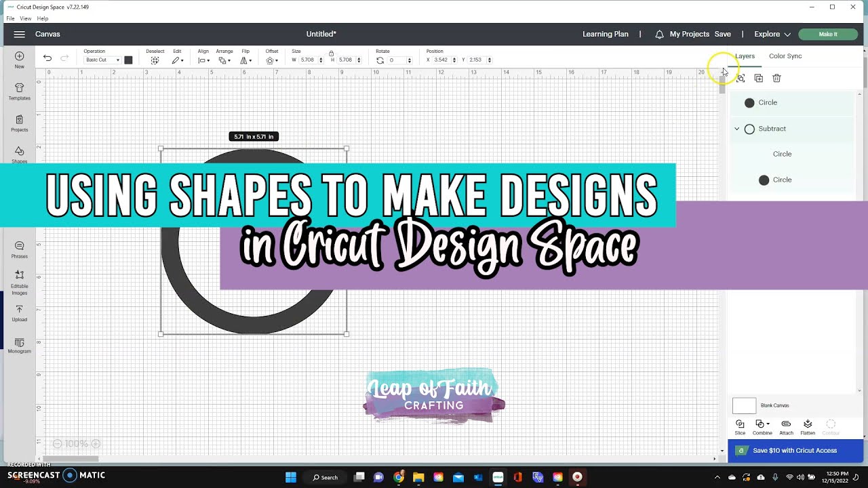Screen dimensions: 868x488
Task: Open Google Chrome from taskbar
Action: (x=399, y=477)
